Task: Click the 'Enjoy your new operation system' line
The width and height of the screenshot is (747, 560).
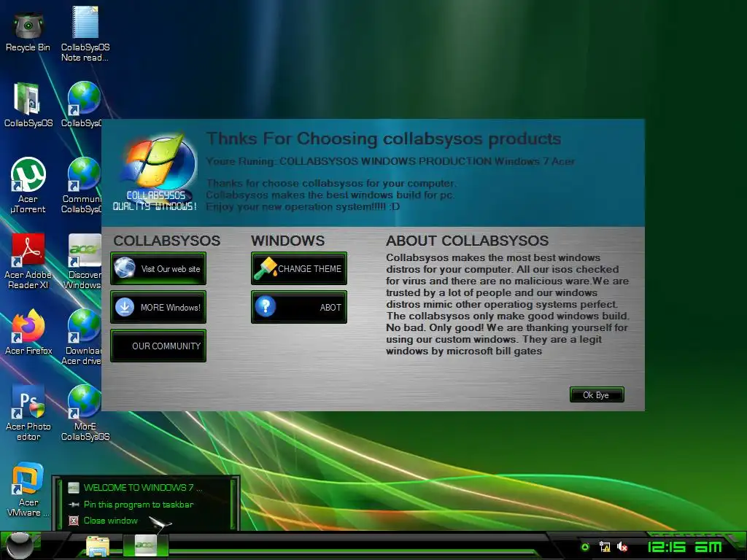Action: 303,206
